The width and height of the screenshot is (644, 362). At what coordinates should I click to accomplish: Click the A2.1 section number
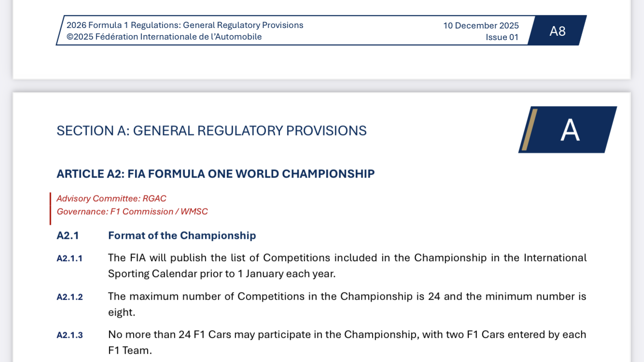click(68, 236)
